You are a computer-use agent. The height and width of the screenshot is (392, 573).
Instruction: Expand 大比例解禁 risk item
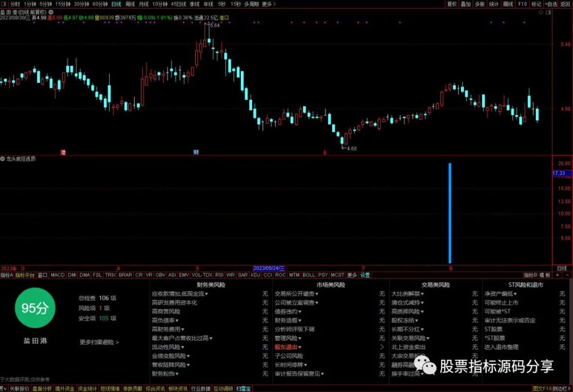point(408,294)
